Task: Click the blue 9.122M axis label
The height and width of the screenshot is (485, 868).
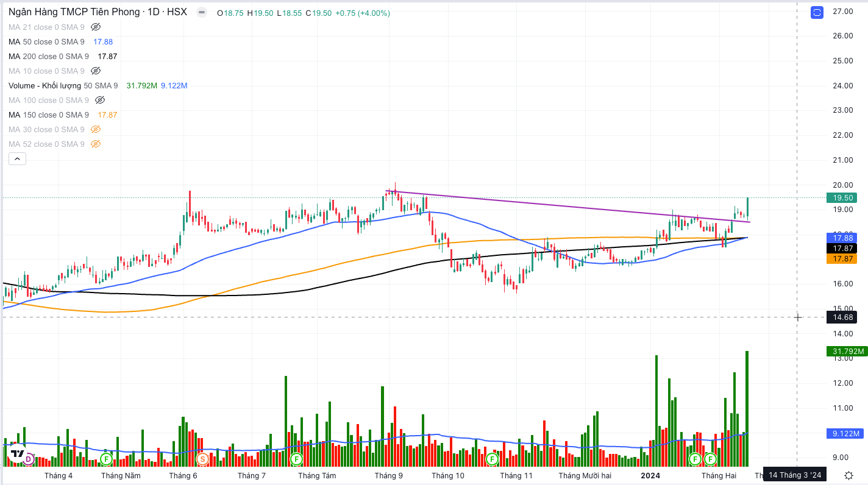Action: pos(845,434)
